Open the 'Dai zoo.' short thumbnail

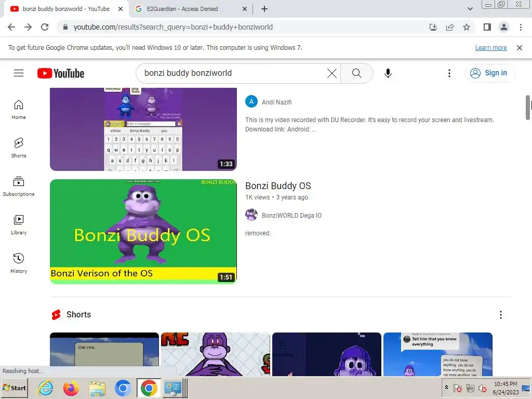[104, 354]
